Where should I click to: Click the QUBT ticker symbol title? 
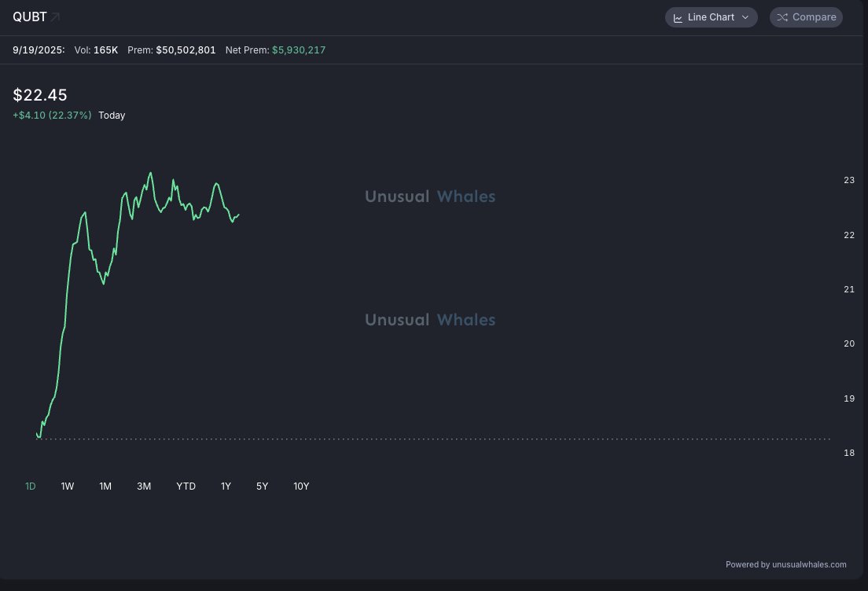[30, 17]
